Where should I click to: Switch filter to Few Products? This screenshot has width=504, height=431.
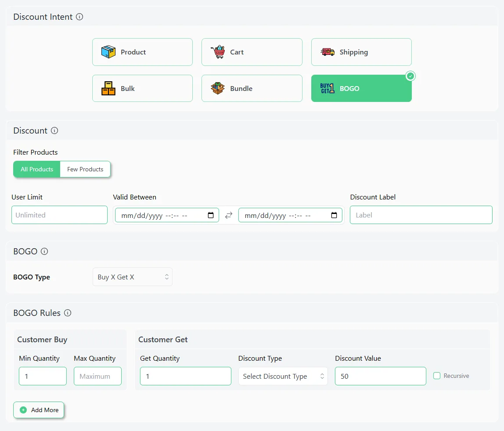85,169
